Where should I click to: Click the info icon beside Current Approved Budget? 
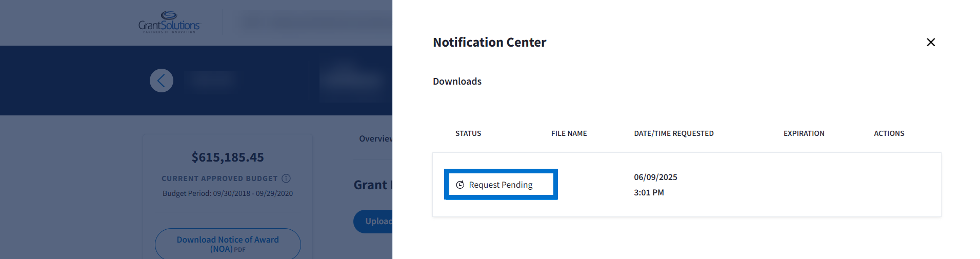(x=286, y=178)
